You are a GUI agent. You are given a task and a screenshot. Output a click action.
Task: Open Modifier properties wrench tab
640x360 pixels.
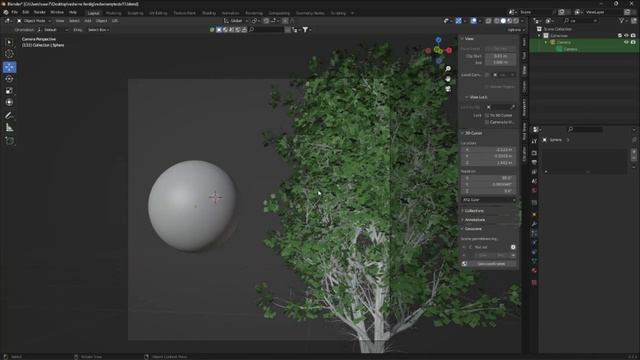(x=534, y=224)
